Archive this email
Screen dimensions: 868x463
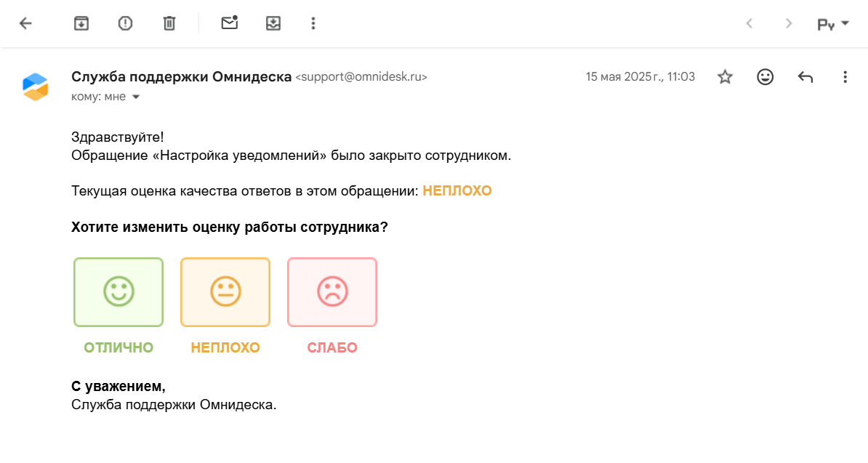click(81, 23)
